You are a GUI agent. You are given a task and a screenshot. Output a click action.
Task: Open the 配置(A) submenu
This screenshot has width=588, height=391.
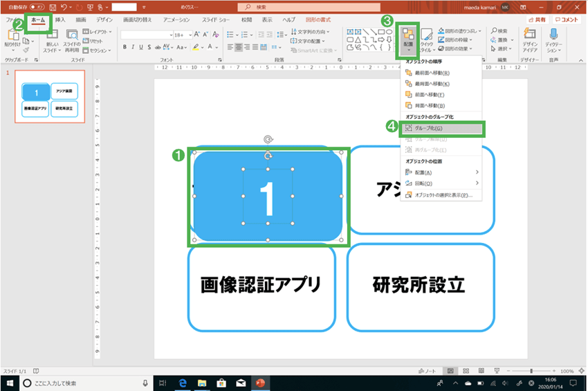pyautogui.click(x=441, y=172)
